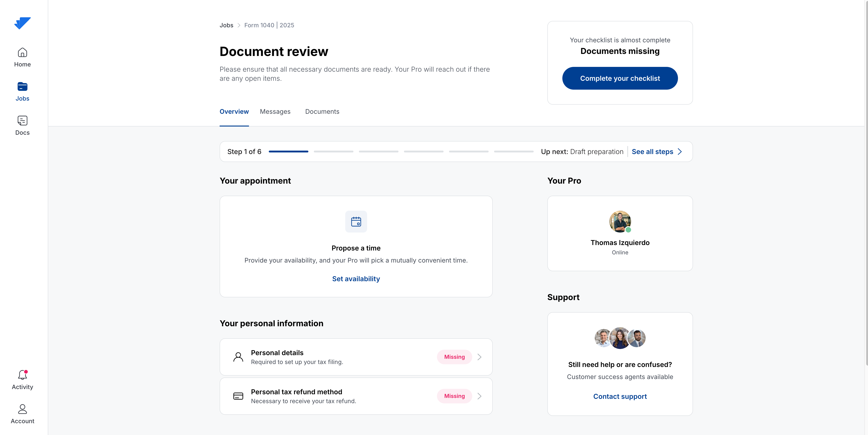Expand the See all steps chevron
This screenshot has width=868, height=435.
680,152
